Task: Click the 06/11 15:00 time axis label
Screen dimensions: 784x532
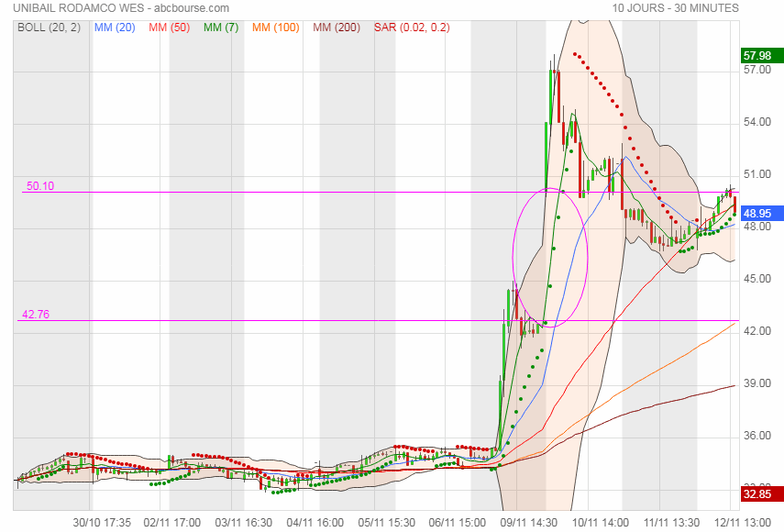Action: [457, 523]
